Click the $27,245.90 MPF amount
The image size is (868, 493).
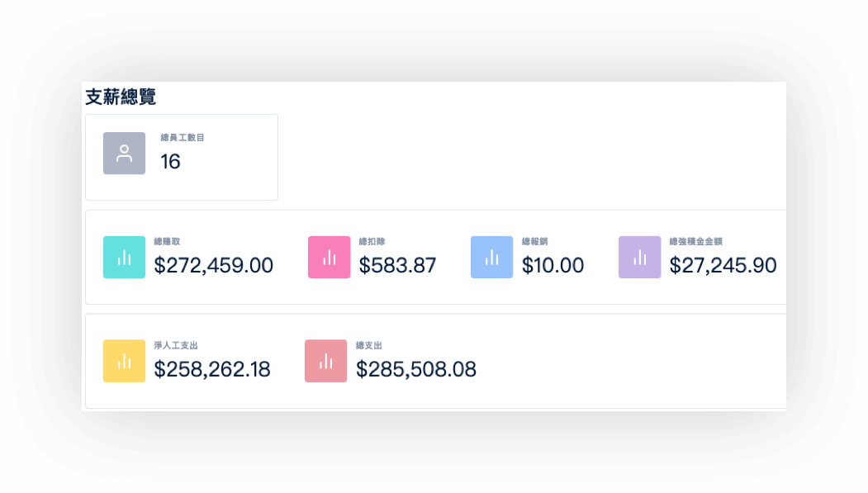coord(723,265)
